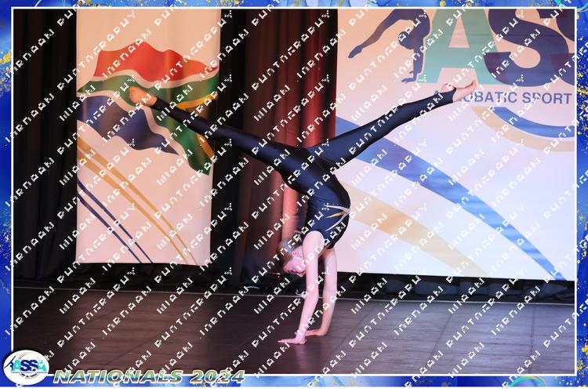Click the round ASSA logo badge
Viewport: 588px width, 392px height.
[26, 367]
